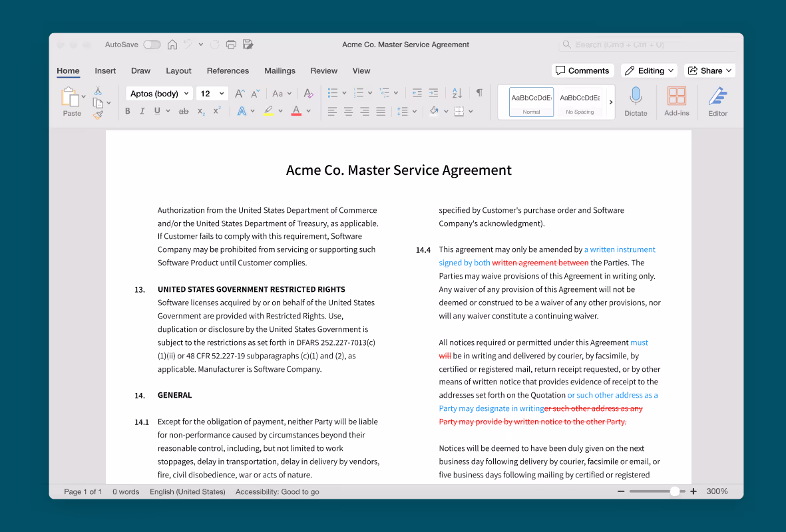Expand the Paste options arrow

(x=84, y=96)
